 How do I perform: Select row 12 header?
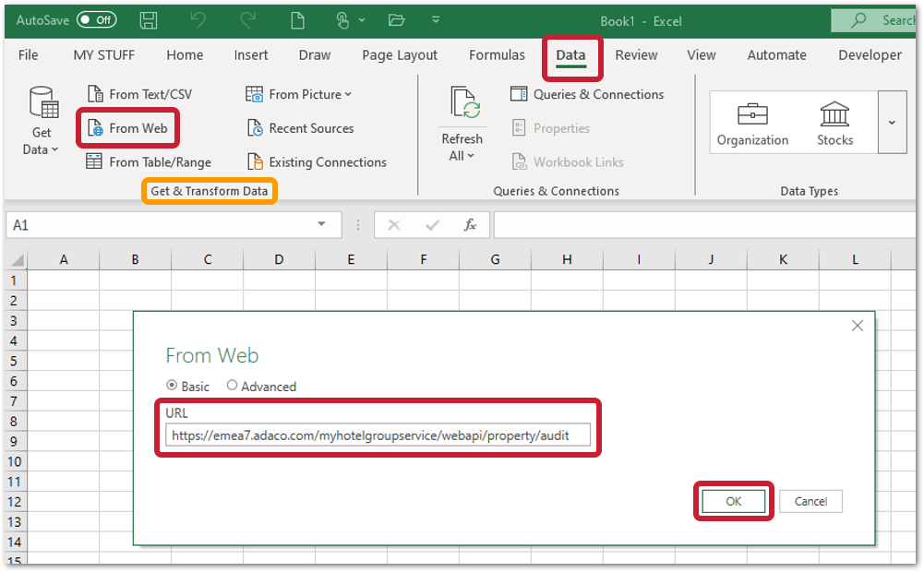click(x=16, y=502)
